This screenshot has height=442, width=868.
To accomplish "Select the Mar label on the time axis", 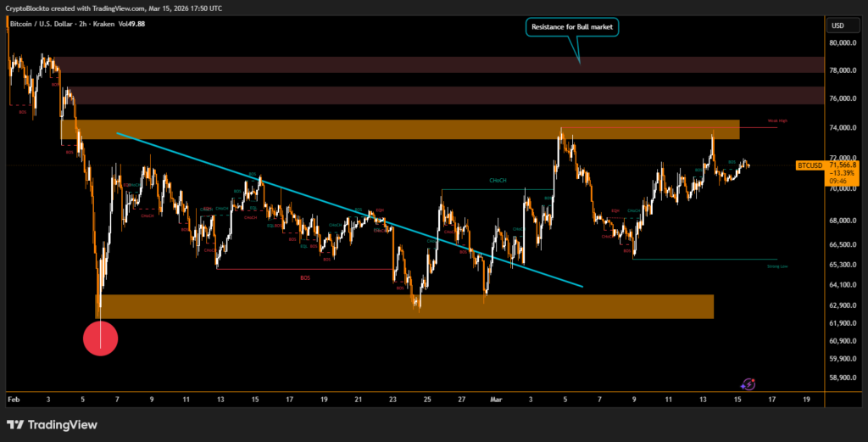I will [495, 398].
